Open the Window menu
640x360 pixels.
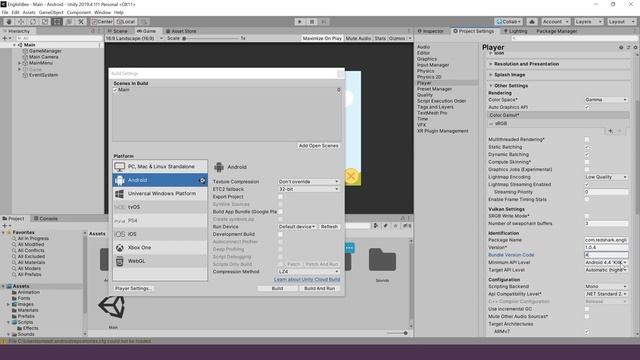102,13
